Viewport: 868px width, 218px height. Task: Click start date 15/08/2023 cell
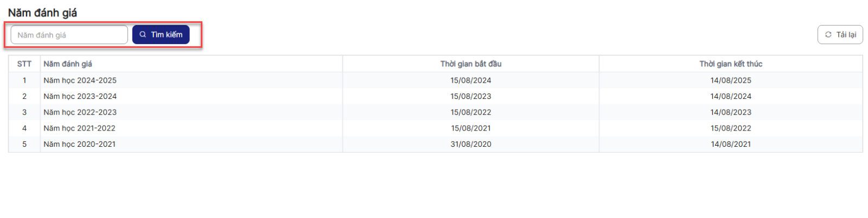click(x=471, y=96)
